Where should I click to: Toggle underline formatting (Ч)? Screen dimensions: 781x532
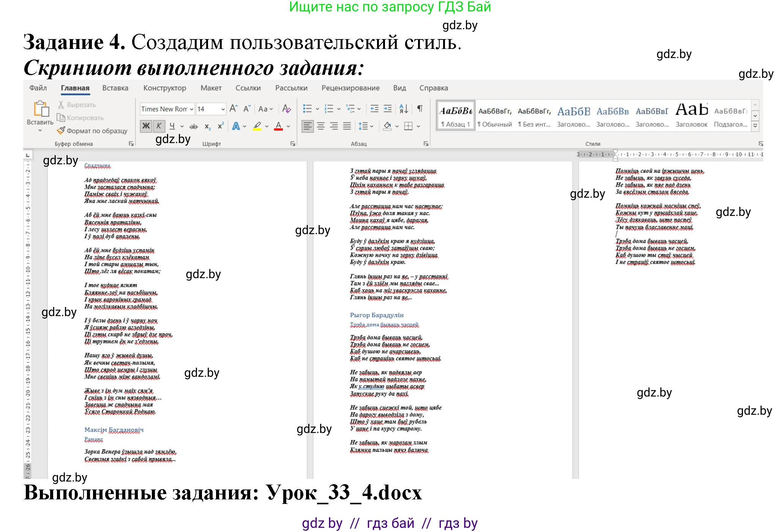172,126
